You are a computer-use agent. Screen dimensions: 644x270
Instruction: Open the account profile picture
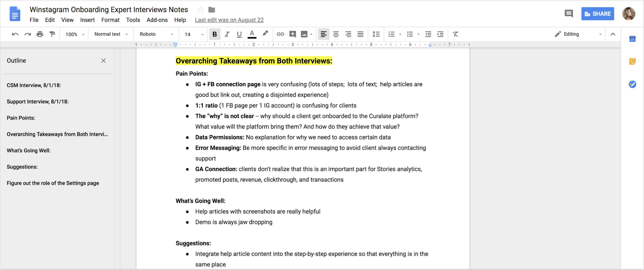[x=629, y=14]
